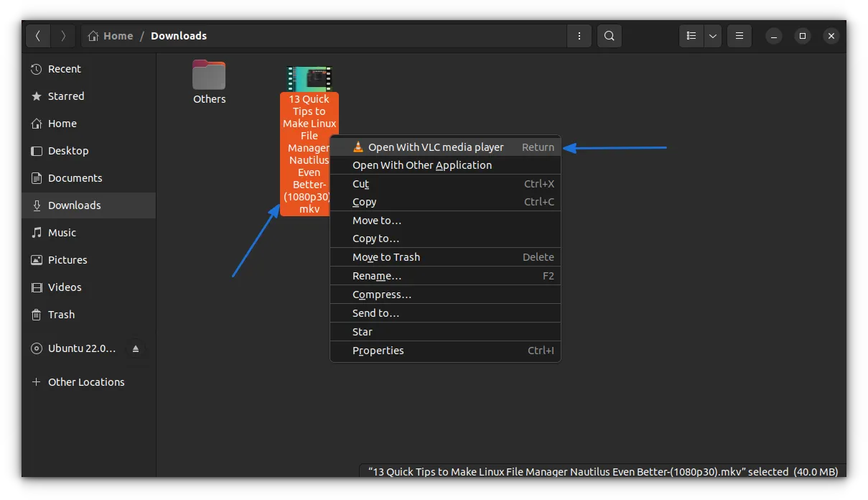The height and width of the screenshot is (500, 868).
Task: Open the path bar three-dot menu
Action: click(579, 36)
